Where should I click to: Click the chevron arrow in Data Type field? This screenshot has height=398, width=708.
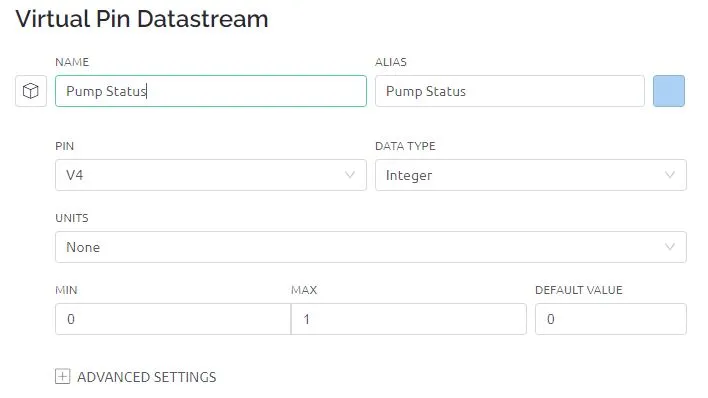pos(670,175)
